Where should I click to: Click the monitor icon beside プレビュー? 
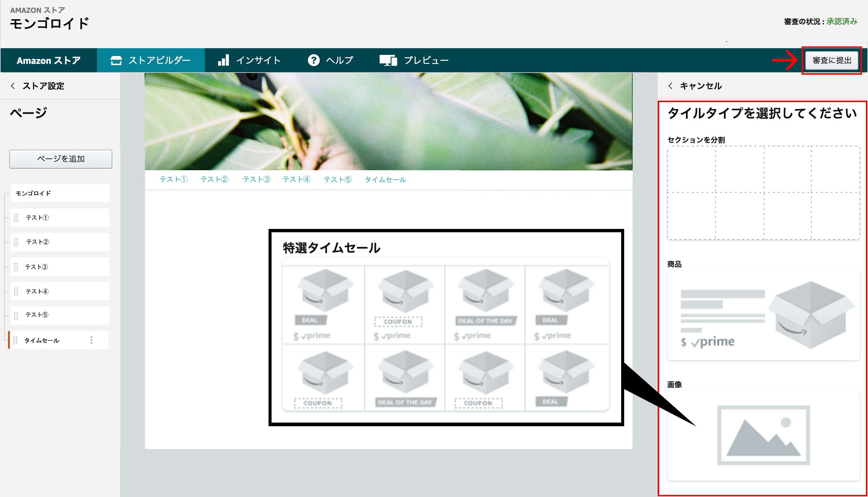click(388, 61)
